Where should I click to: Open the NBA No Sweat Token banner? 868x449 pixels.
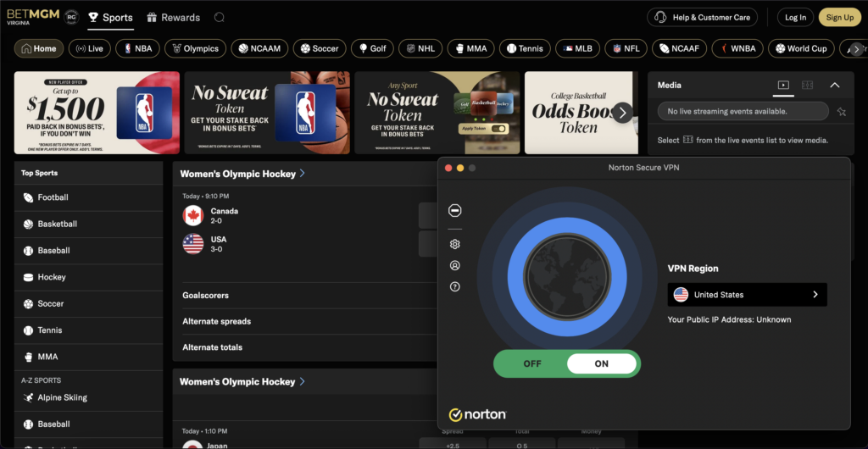[x=267, y=113]
